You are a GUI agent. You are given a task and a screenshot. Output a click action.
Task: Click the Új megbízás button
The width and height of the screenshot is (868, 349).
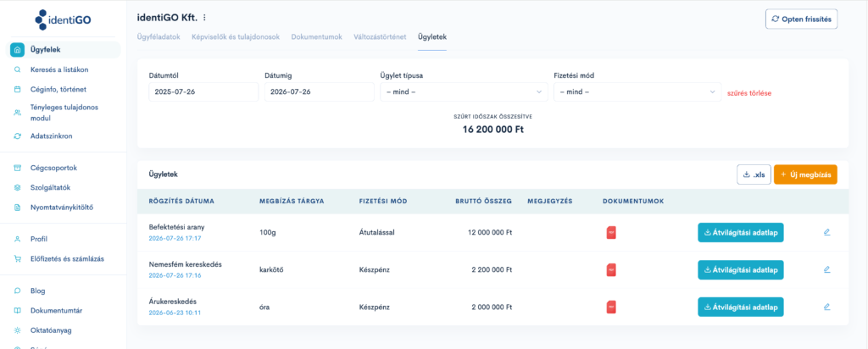pos(805,174)
